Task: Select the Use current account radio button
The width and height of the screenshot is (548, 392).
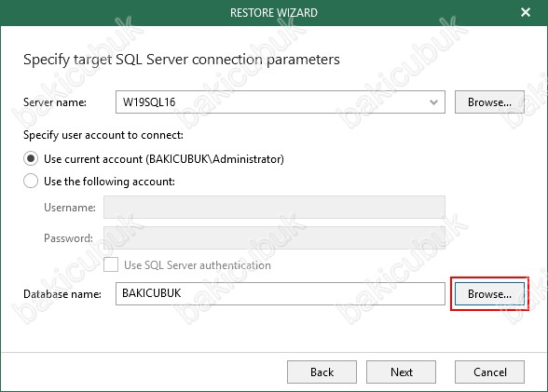Action: point(31,159)
